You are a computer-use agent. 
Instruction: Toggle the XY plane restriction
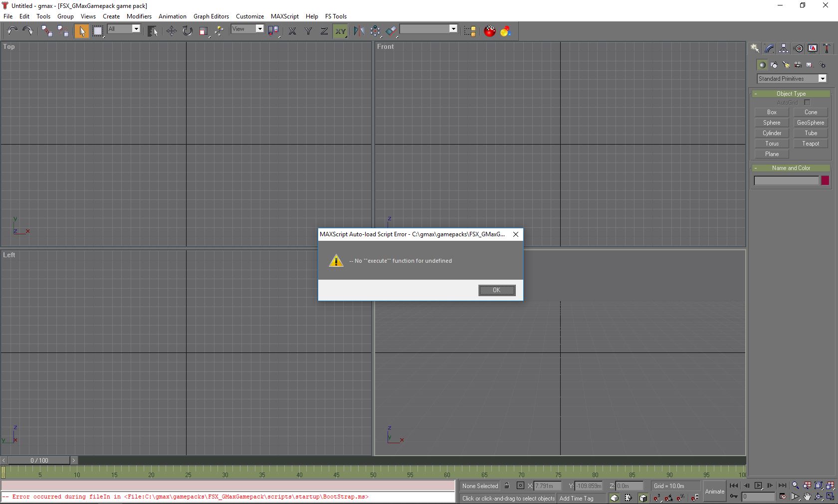[340, 31]
